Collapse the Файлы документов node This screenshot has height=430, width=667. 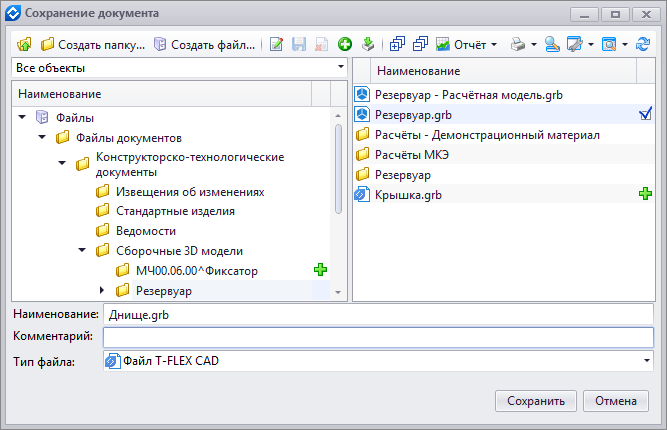[42, 137]
